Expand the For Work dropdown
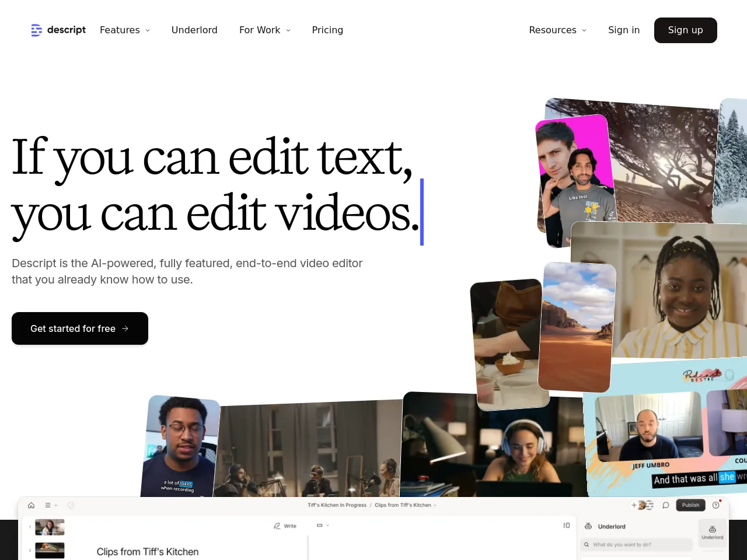The height and width of the screenshot is (560, 747). point(264,30)
